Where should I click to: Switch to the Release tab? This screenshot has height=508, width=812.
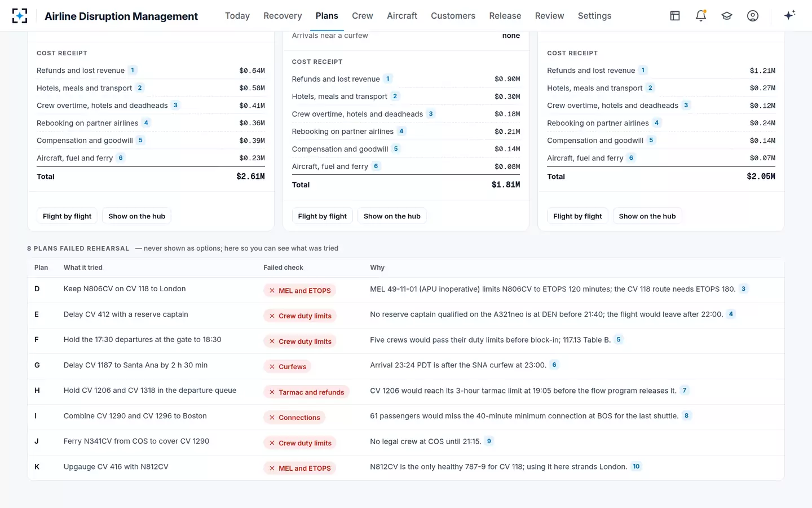[505, 16]
